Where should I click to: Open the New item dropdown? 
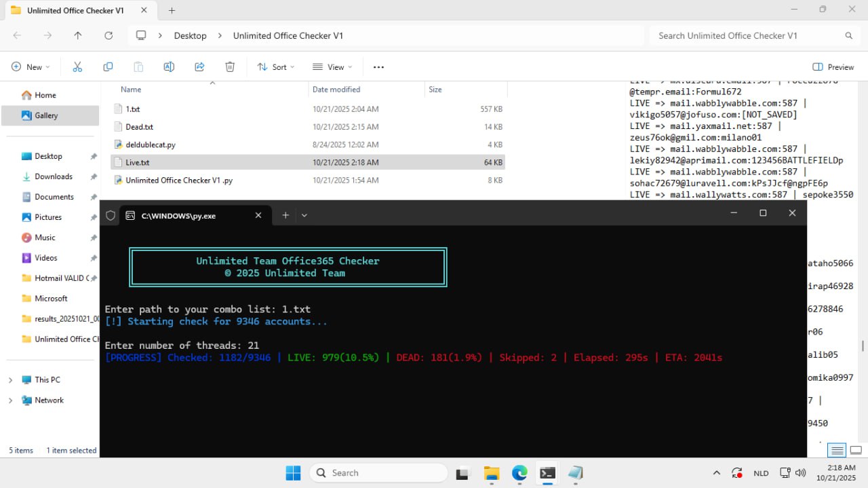pos(31,67)
